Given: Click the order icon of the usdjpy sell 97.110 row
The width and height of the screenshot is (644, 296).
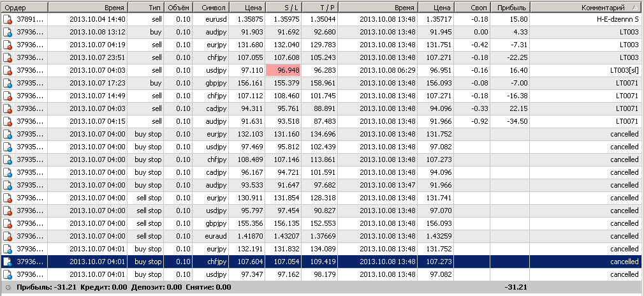Looking at the screenshot, I should [8, 70].
